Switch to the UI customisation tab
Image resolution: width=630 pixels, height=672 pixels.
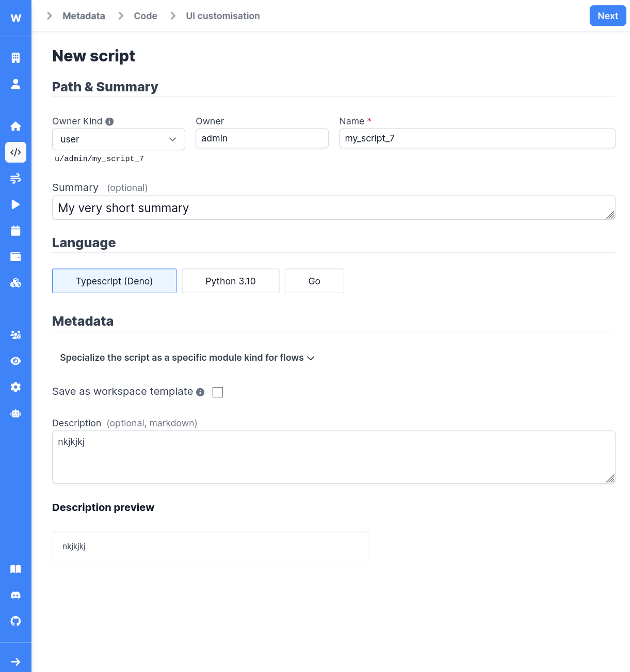click(222, 15)
